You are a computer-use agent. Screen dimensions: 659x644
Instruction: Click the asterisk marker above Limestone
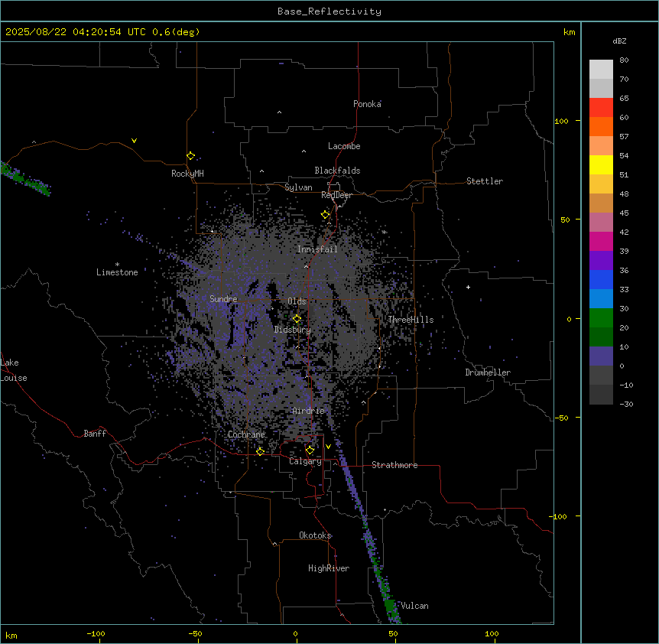(117, 264)
